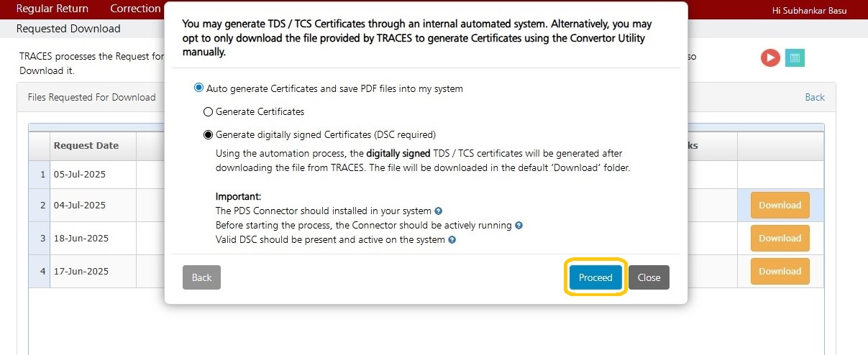Close the certificate generation dialog
The width and height of the screenshot is (868, 355).
pyautogui.click(x=649, y=277)
